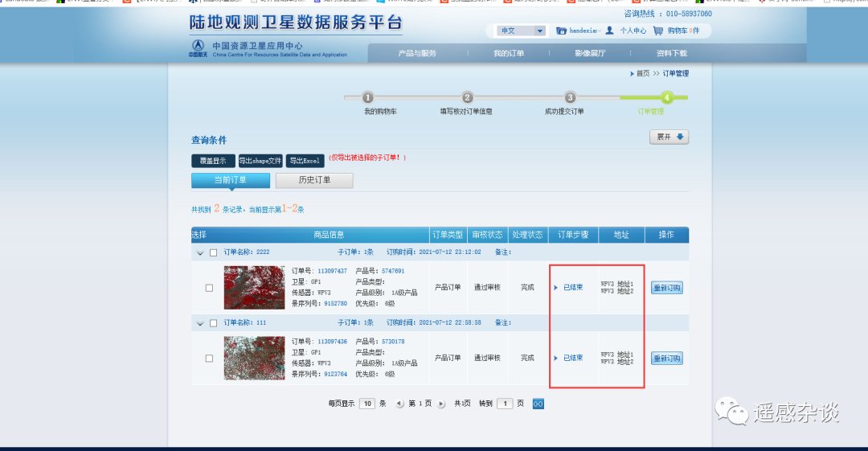
Task: Click the 订单管理 breadcrumb link
Action: tap(675, 73)
